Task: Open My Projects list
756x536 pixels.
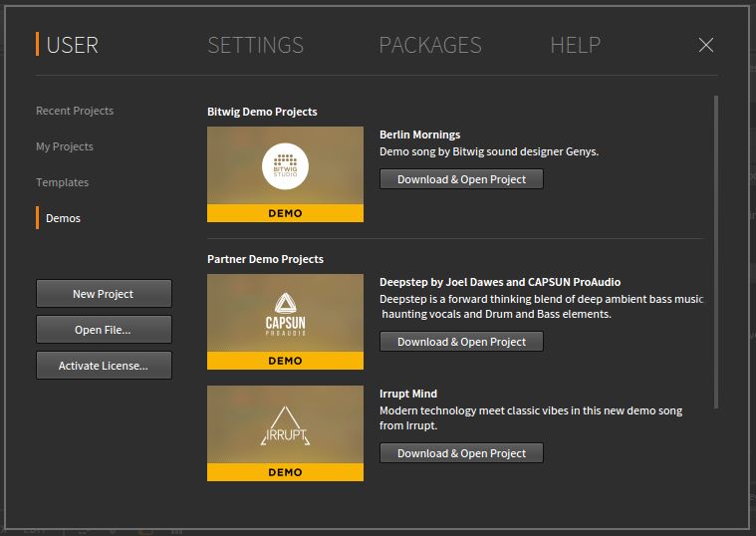Action: tap(65, 146)
